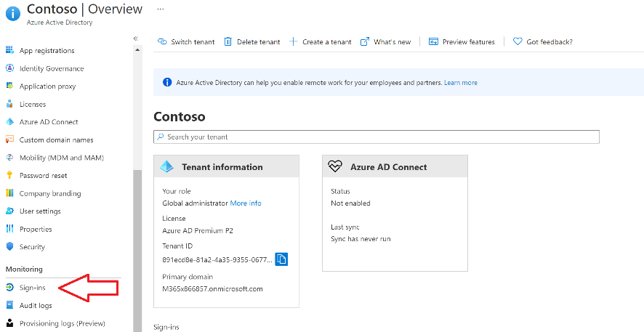Click the Azure AD Connect card header
Image resolution: width=644 pixels, height=332 pixels.
point(395,166)
